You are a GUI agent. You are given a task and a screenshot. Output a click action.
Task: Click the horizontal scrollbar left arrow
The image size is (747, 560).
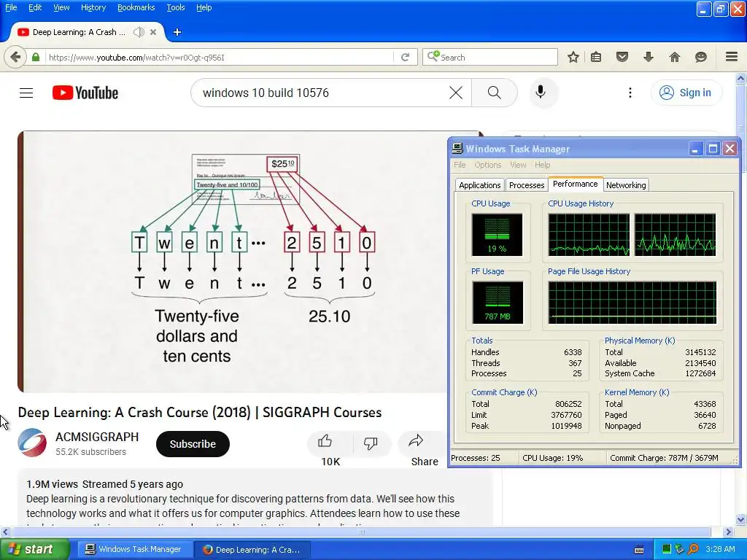point(5,532)
